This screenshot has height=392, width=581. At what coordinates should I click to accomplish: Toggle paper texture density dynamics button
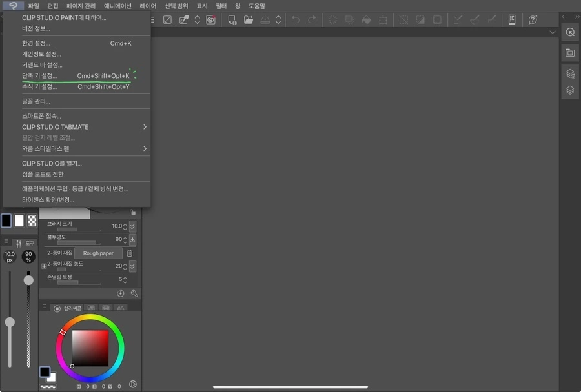pyautogui.click(x=132, y=266)
